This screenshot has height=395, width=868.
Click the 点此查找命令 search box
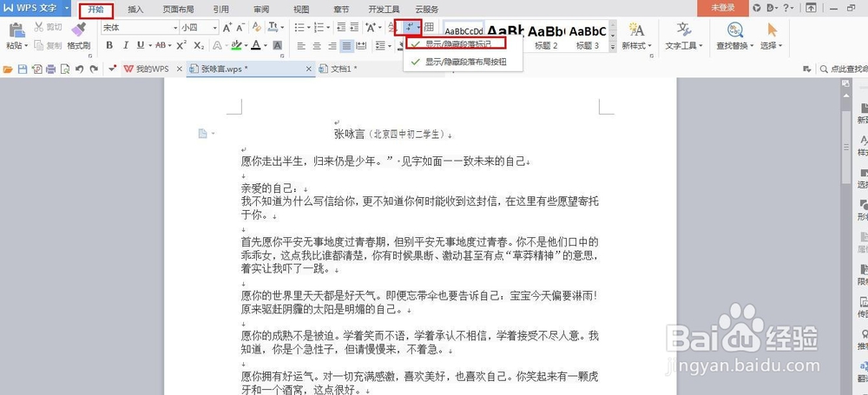(x=843, y=69)
